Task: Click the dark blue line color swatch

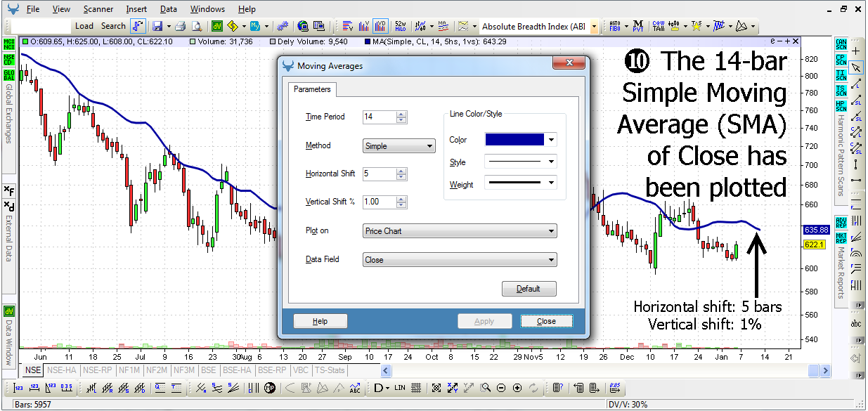Action: point(515,140)
